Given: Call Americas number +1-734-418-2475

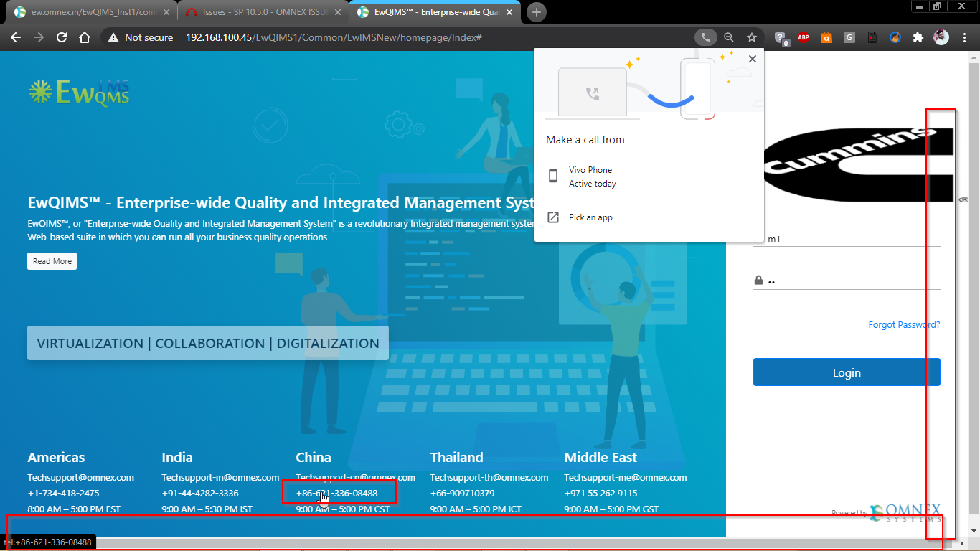Looking at the screenshot, I should point(63,493).
